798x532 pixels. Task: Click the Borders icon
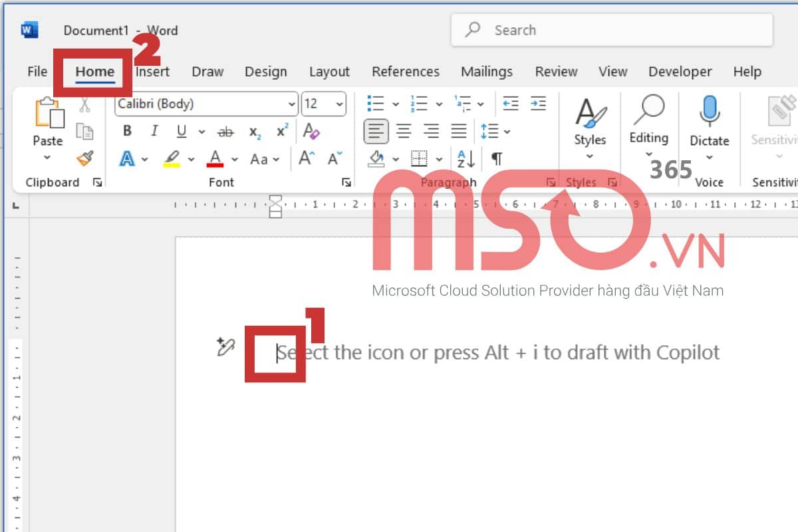point(419,159)
